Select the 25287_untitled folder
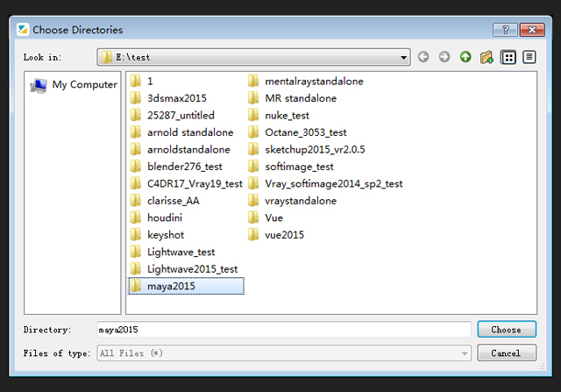Screen dimensions: 561x392 [x=173, y=115]
